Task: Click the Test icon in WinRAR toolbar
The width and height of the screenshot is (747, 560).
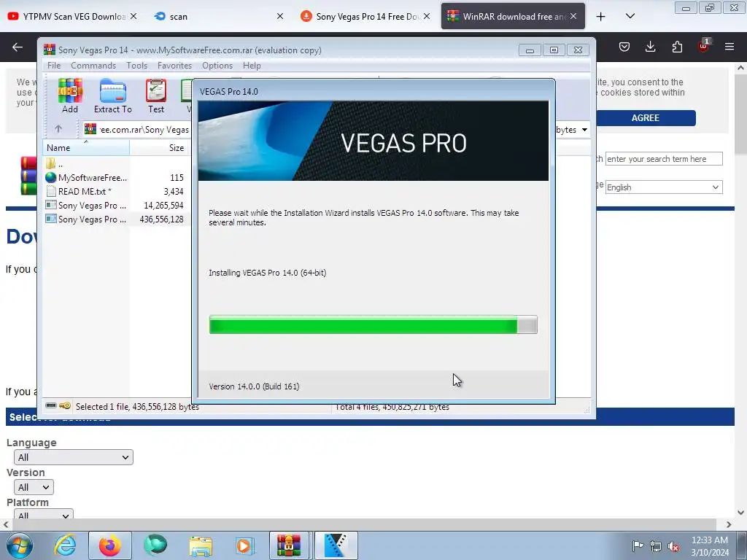Action: 156,96
